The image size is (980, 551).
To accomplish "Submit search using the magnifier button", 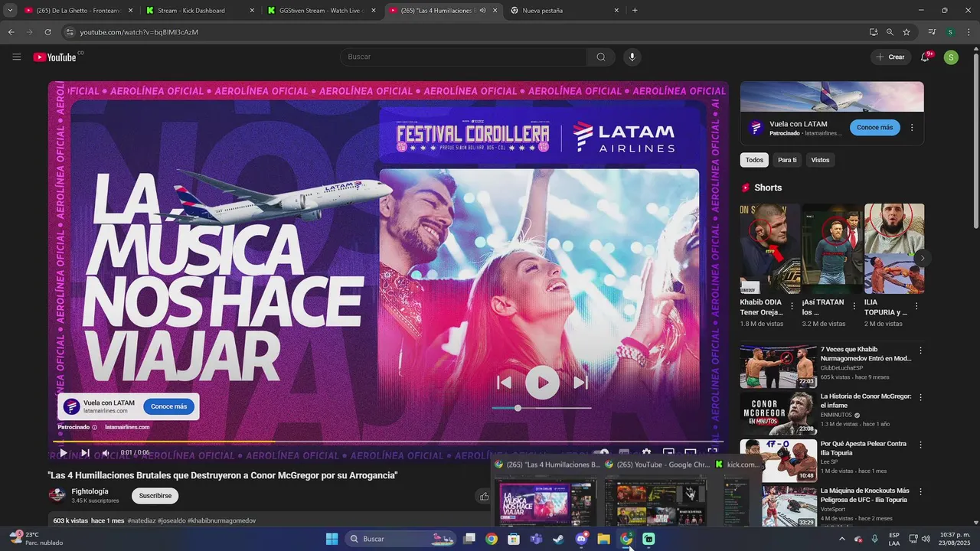I will (x=601, y=57).
